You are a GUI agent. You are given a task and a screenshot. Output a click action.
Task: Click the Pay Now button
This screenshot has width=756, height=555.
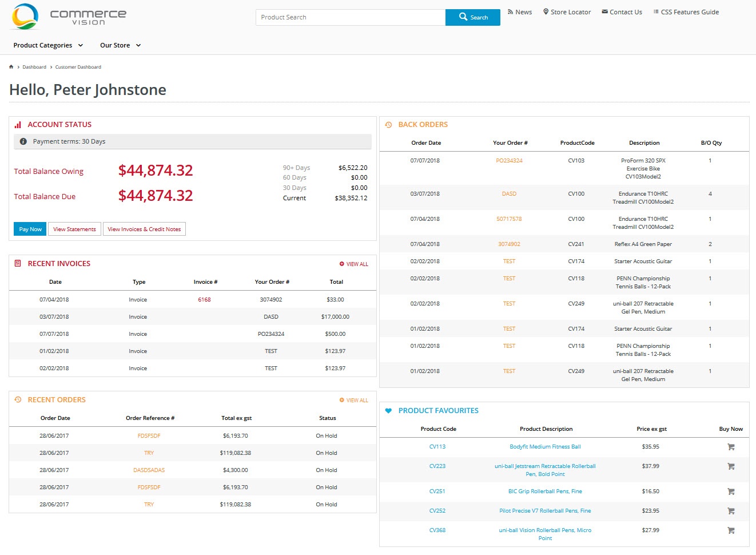29,229
